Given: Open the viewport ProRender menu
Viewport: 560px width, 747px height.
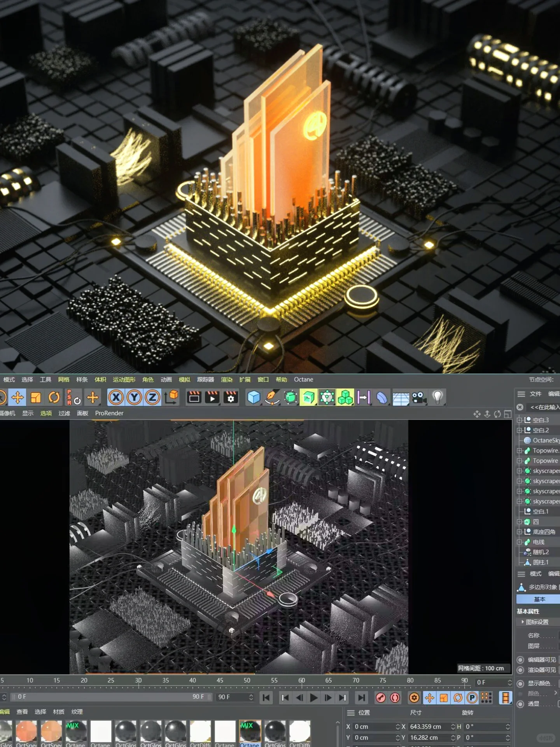Looking at the screenshot, I should click(109, 413).
